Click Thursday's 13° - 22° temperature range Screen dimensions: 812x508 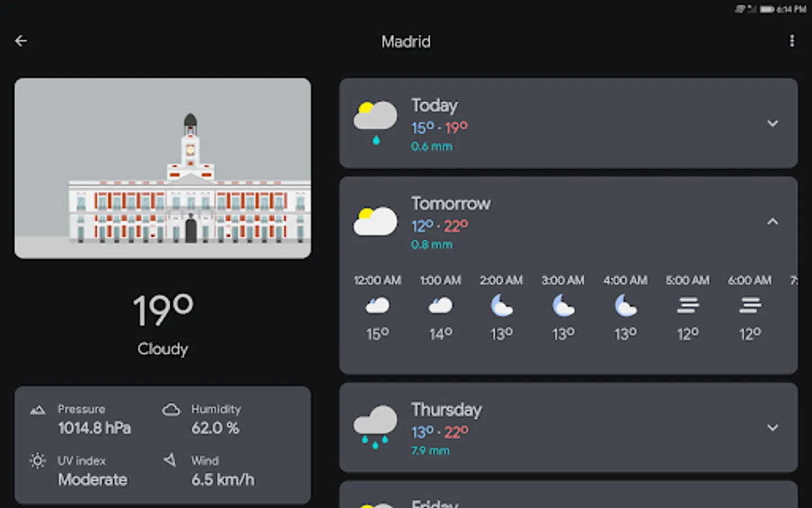click(x=439, y=432)
